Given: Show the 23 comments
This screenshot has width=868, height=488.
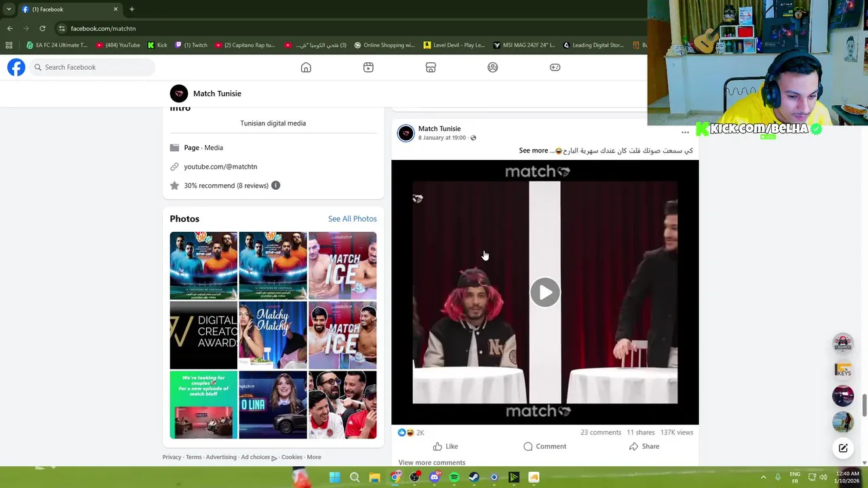Looking at the screenshot, I should click(x=601, y=432).
